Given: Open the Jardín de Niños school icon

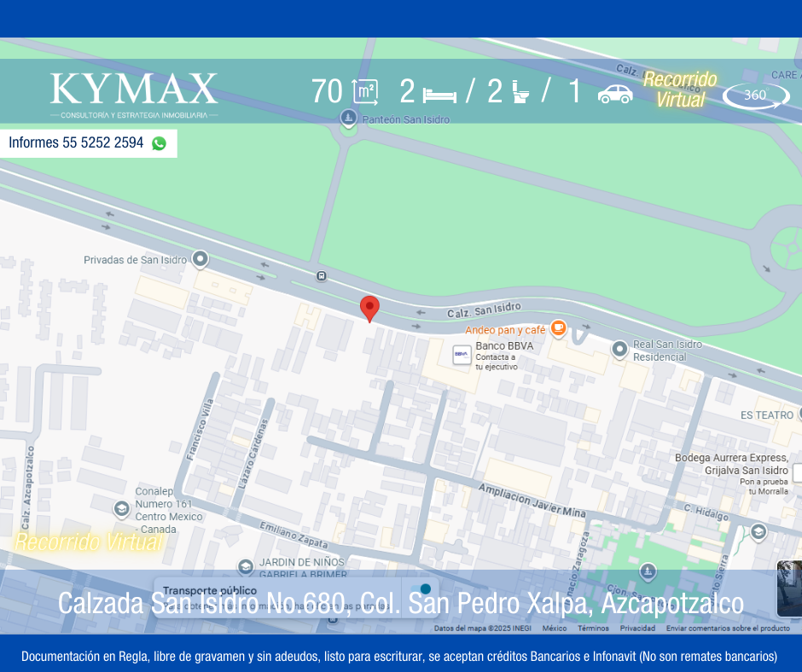Looking at the screenshot, I should point(246,566).
